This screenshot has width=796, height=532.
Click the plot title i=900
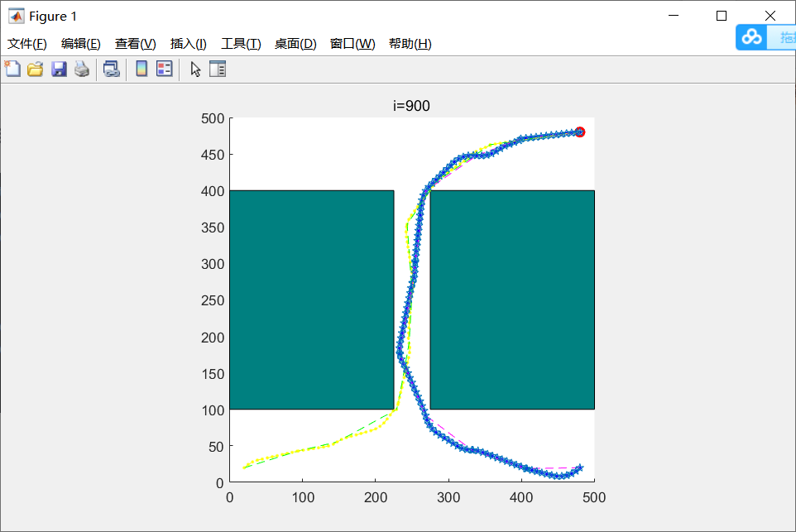pos(411,106)
